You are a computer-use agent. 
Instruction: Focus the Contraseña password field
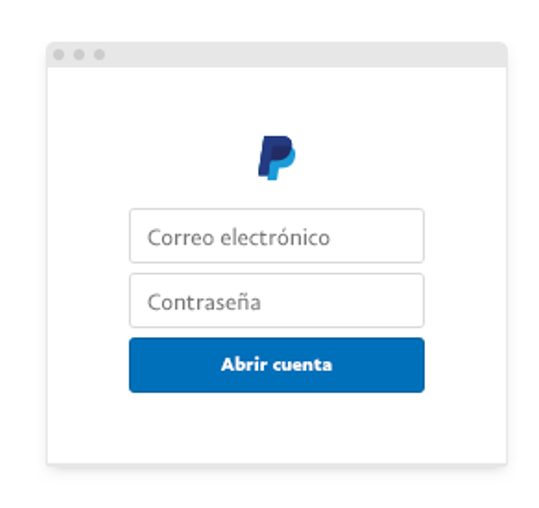[277, 300]
